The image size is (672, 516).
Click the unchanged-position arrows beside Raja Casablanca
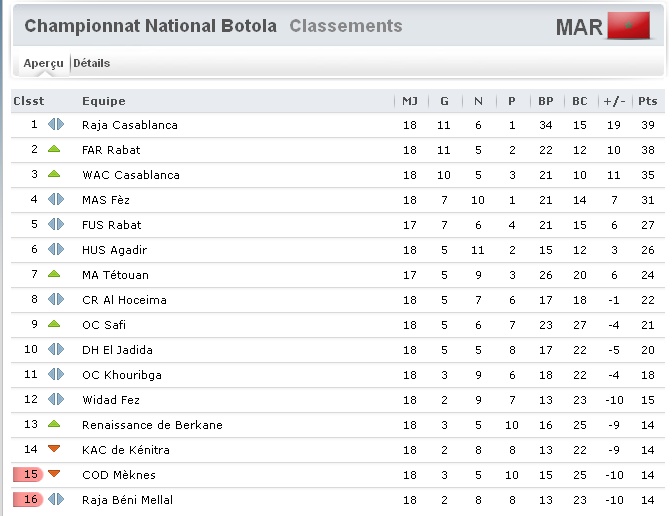point(56,124)
